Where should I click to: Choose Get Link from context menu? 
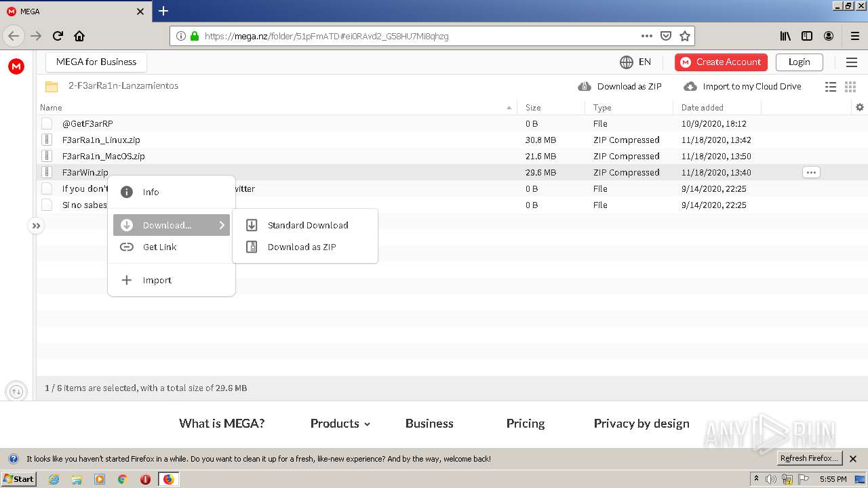tap(172, 247)
